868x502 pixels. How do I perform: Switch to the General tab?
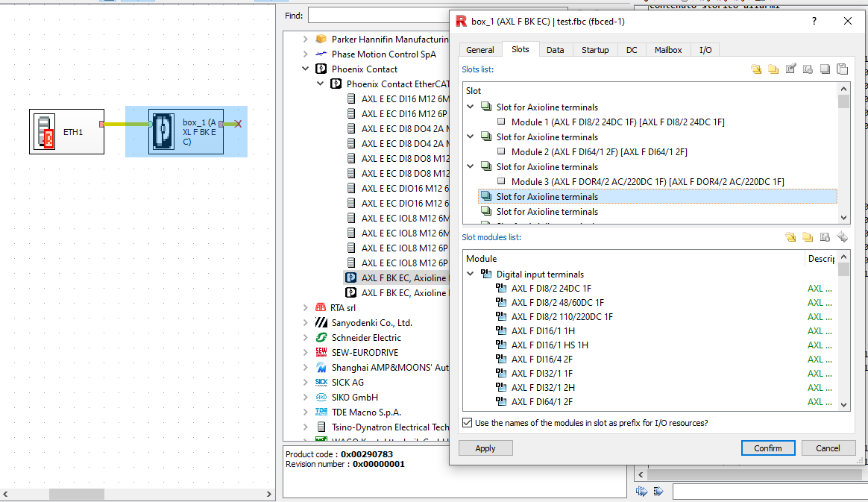(x=480, y=50)
